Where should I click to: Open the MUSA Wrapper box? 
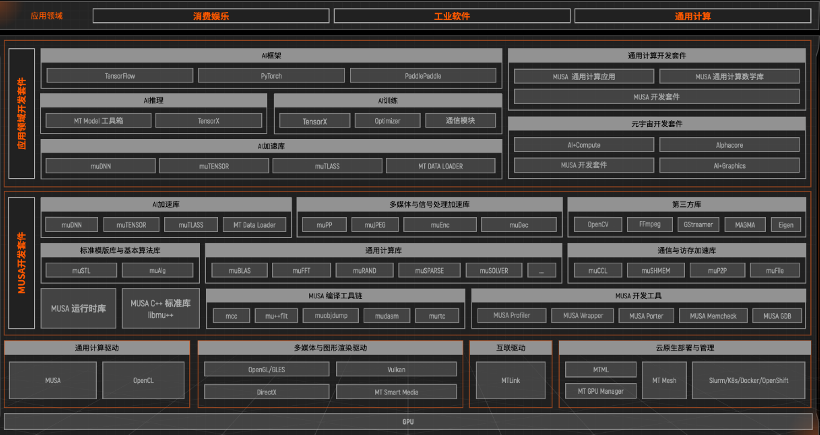[x=583, y=316]
